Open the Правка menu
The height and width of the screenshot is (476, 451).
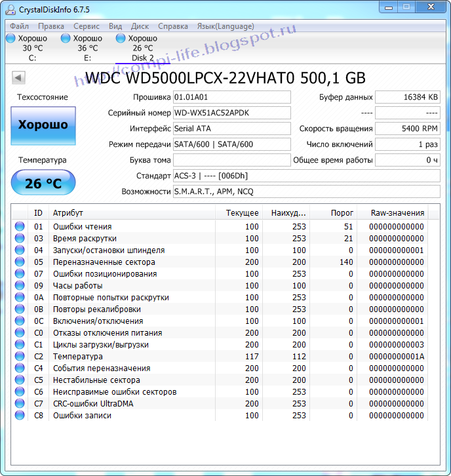(51, 26)
